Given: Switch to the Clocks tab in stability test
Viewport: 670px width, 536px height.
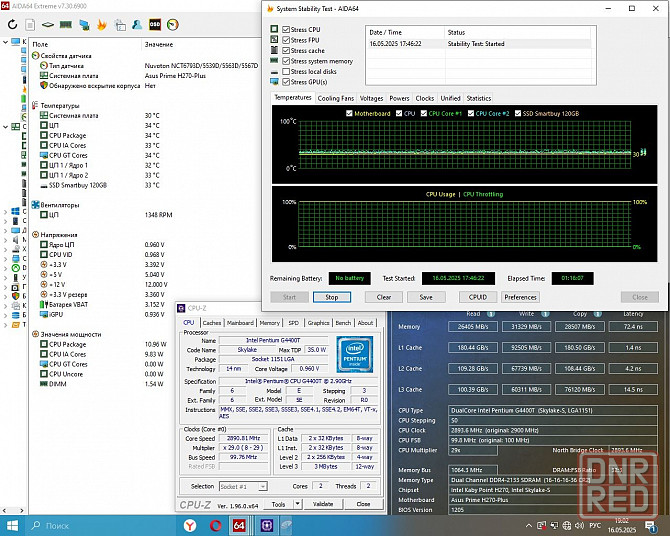Looking at the screenshot, I should (425, 98).
